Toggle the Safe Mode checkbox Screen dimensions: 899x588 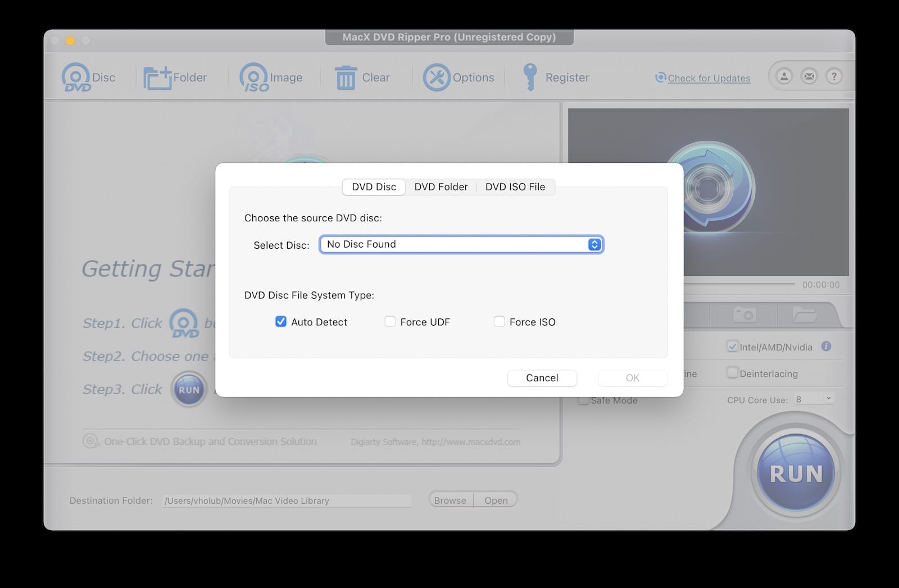pyautogui.click(x=584, y=400)
